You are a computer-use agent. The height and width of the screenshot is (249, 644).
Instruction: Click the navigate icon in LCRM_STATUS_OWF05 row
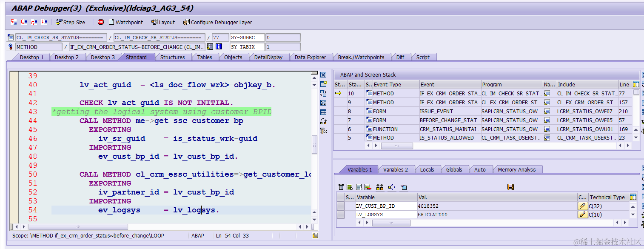tap(547, 120)
